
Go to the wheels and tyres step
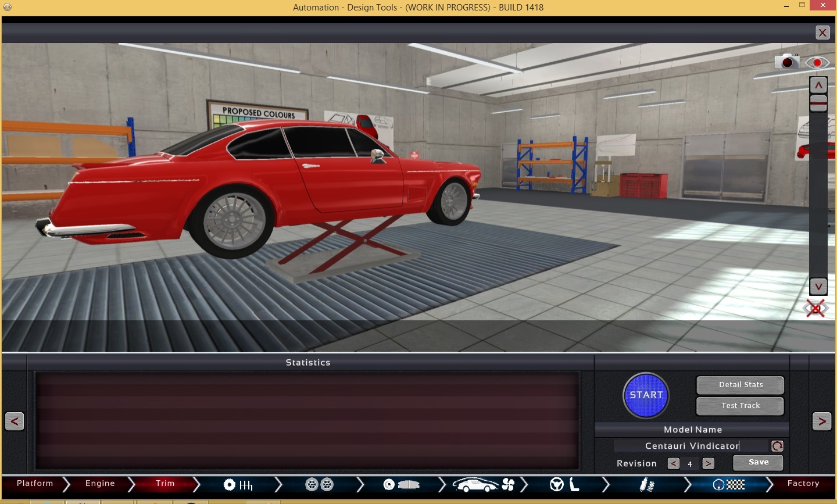[320, 484]
